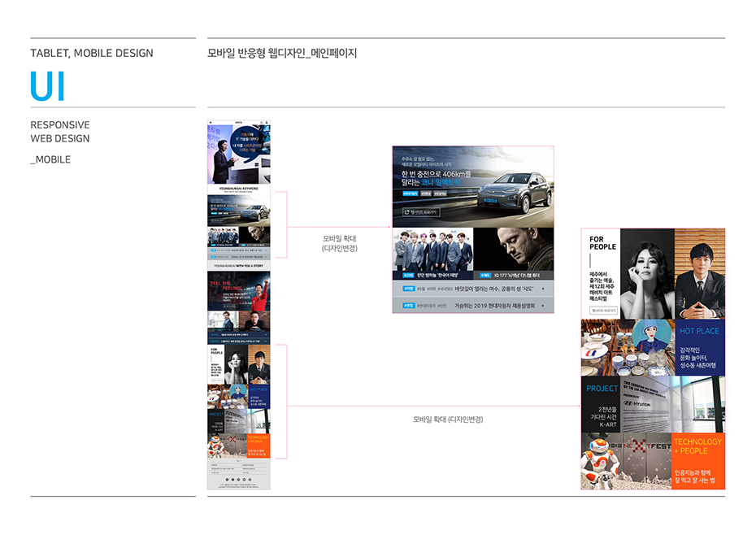
Task: Click the FEEL THE FEELING banner in the mobile page
Action: (x=238, y=291)
